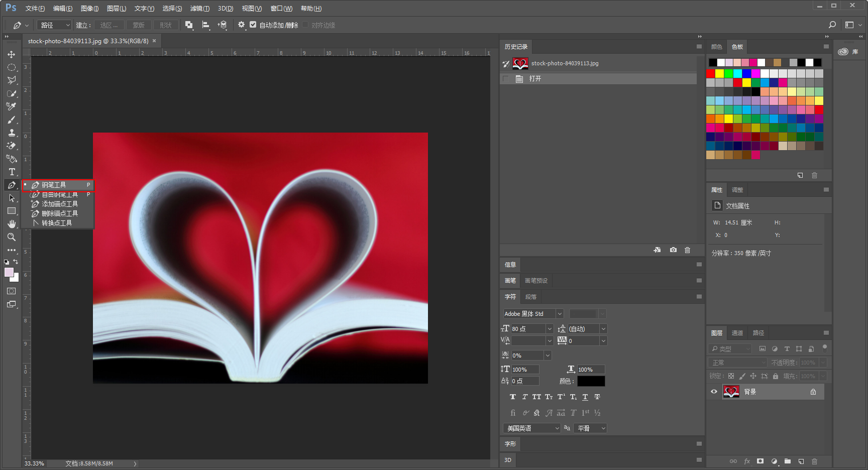Hide the 背景 layer with eye icon
Screen dimensions: 868x470
[x=714, y=392]
